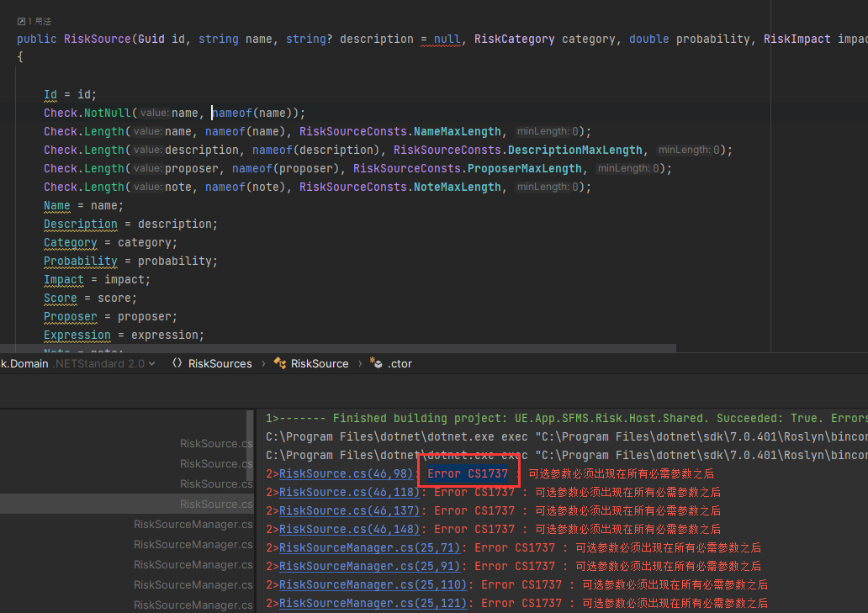This screenshot has height=613, width=868.
Task: Click the .ctor constructor icon in breadcrumb
Action: point(376,363)
